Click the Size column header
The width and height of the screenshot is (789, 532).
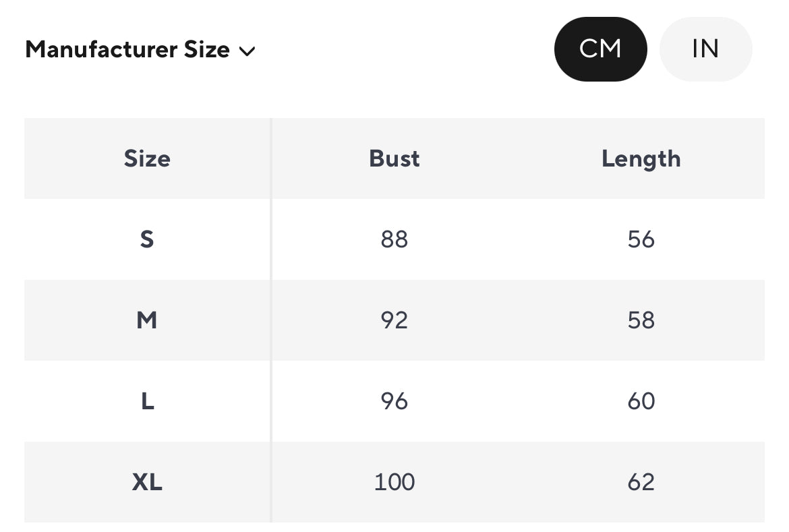[147, 159]
